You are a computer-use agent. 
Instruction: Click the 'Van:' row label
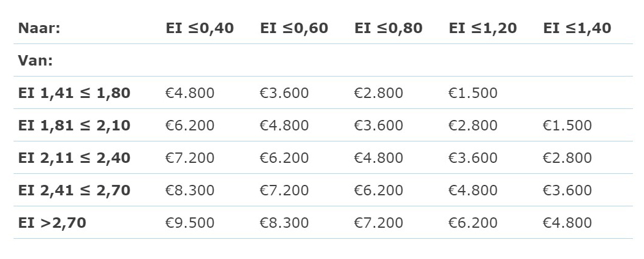(x=36, y=61)
